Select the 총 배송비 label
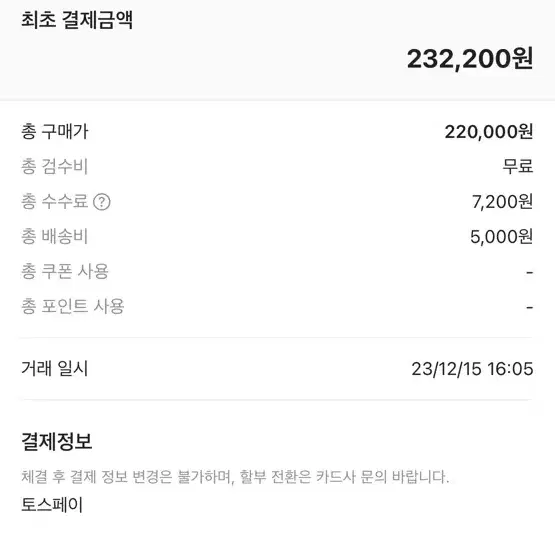 [x=55, y=236]
